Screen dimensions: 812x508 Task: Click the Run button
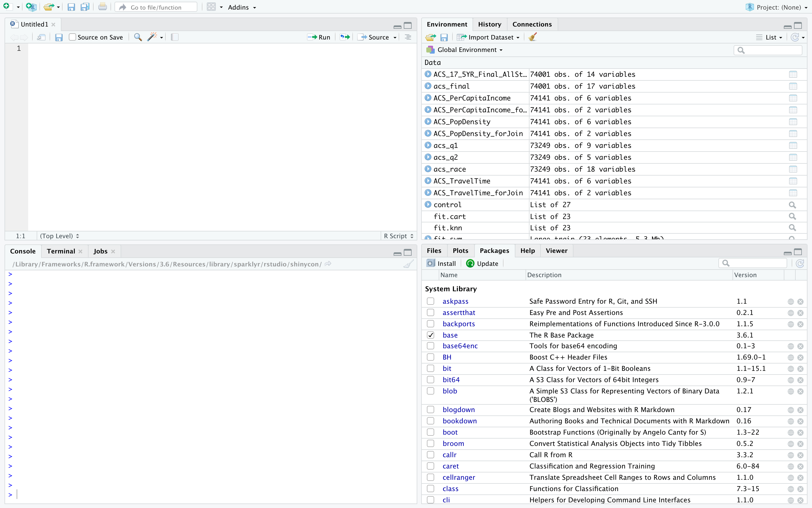[319, 37]
